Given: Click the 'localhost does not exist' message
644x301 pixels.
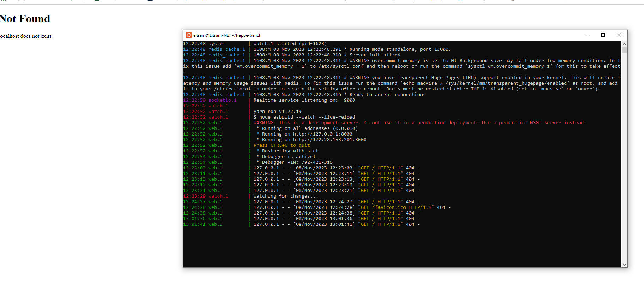Looking at the screenshot, I should point(26,36).
